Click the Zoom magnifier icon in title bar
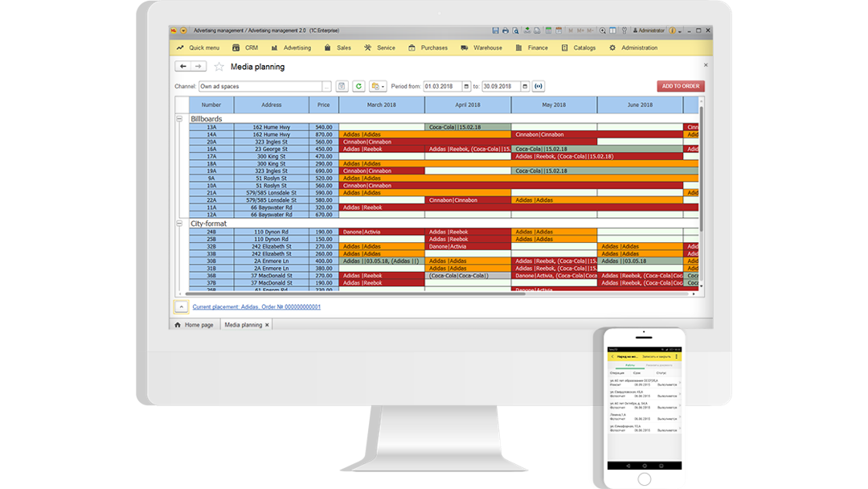Viewport: 868px width, 489px height. click(x=602, y=31)
